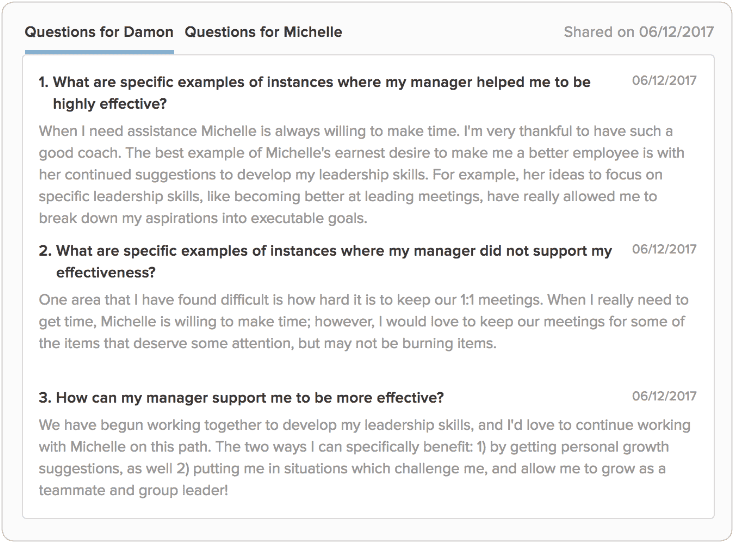
Task: Click the 'highly effective?' line of question 1
Action: pos(110,104)
